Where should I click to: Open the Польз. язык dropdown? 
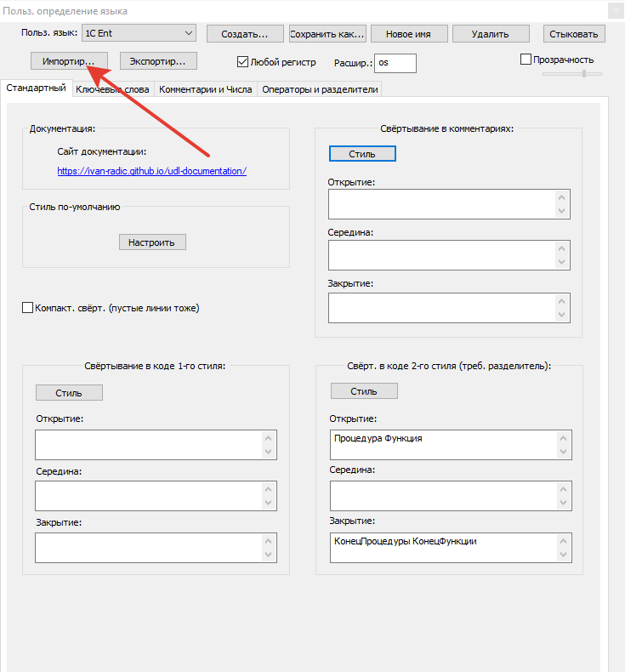(139, 34)
